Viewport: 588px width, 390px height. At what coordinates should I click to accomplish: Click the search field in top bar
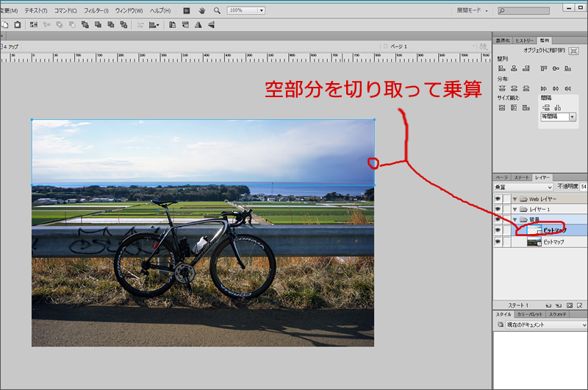pyautogui.click(x=523, y=11)
